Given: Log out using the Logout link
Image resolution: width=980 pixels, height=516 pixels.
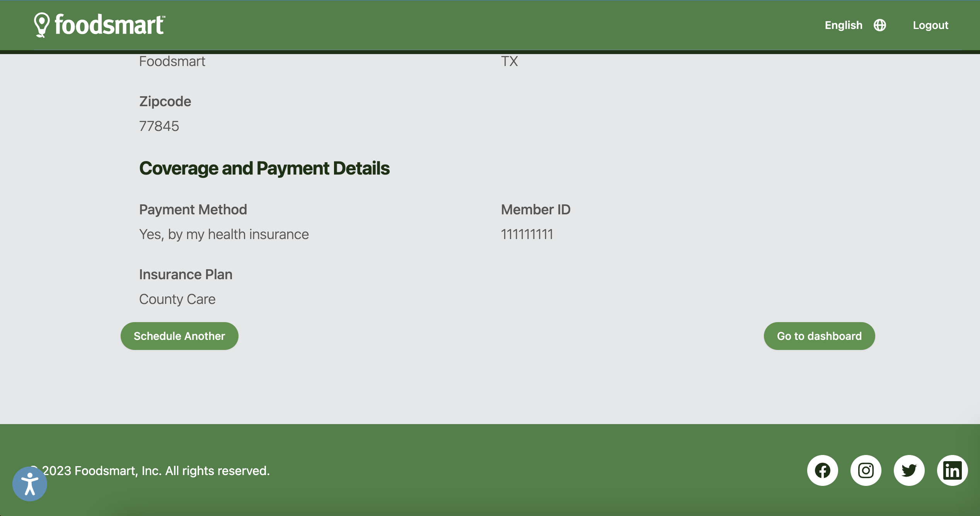Looking at the screenshot, I should (x=931, y=25).
